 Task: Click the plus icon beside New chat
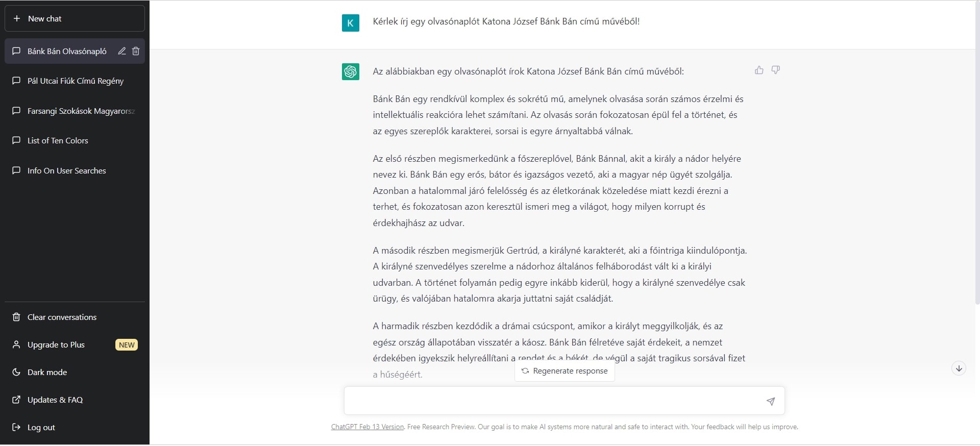[x=17, y=18]
